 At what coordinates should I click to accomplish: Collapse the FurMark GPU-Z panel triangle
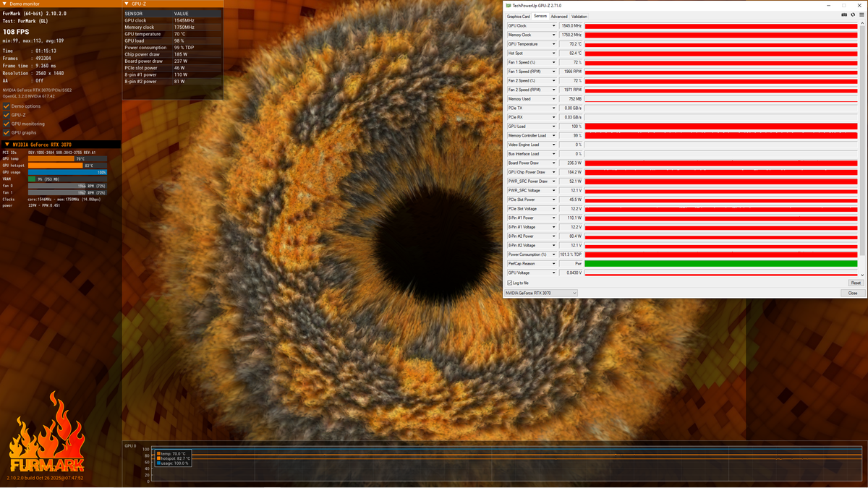[127, 4]
